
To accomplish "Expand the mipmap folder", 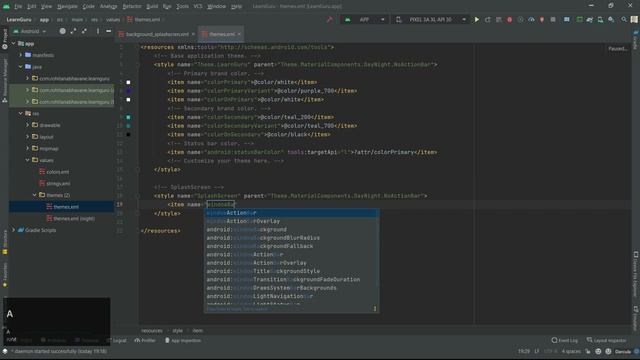I will [28, 148].
